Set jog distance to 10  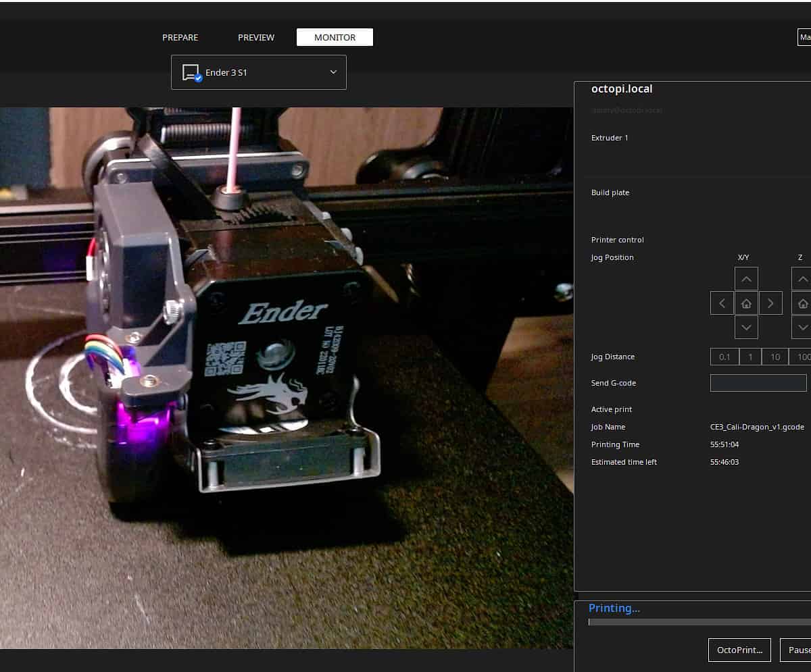775,357
